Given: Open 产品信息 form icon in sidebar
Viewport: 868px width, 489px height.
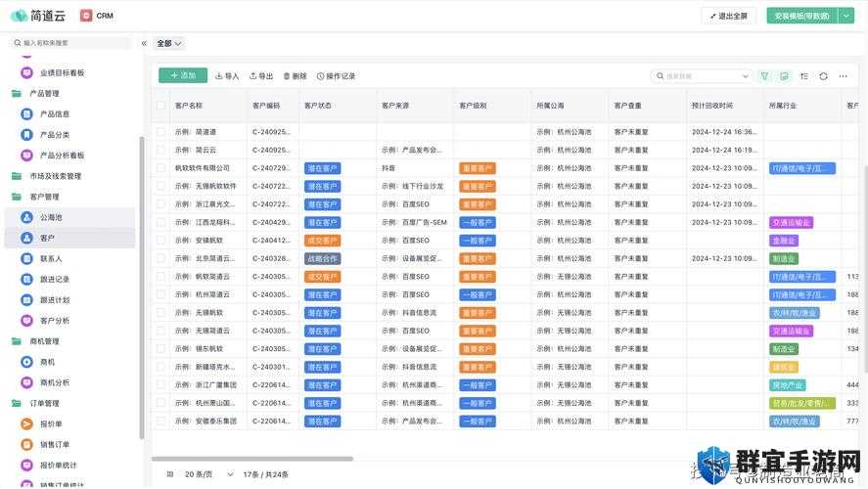Looking at the screenshot, I should pyautogui.click(x=26, y=114).
